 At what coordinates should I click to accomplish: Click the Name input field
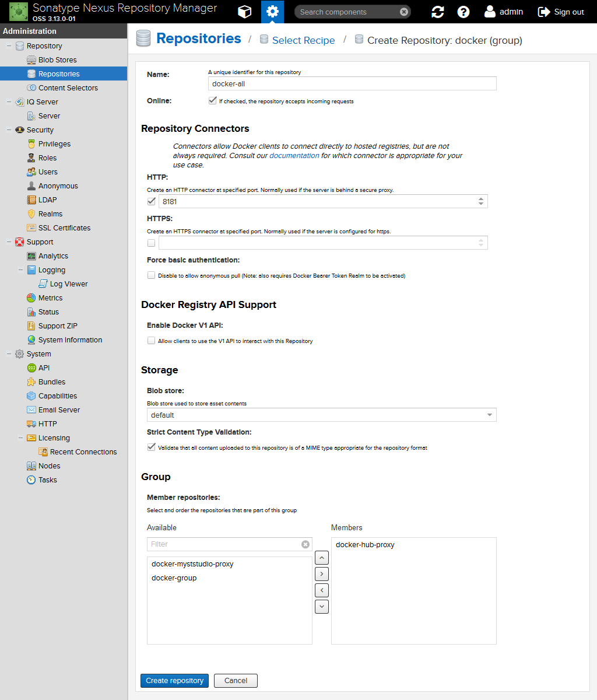352,83
